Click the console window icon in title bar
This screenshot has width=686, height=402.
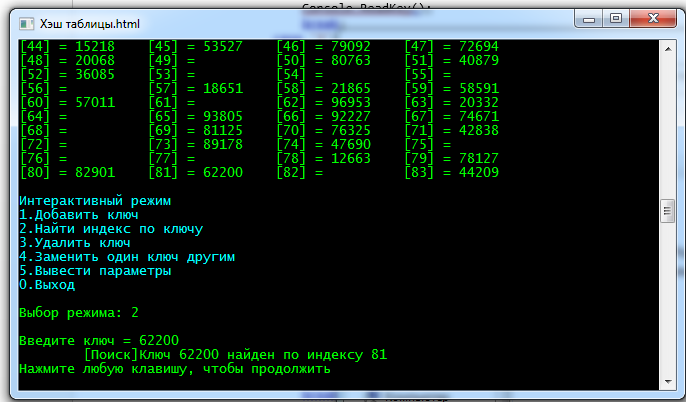(26, 24)
